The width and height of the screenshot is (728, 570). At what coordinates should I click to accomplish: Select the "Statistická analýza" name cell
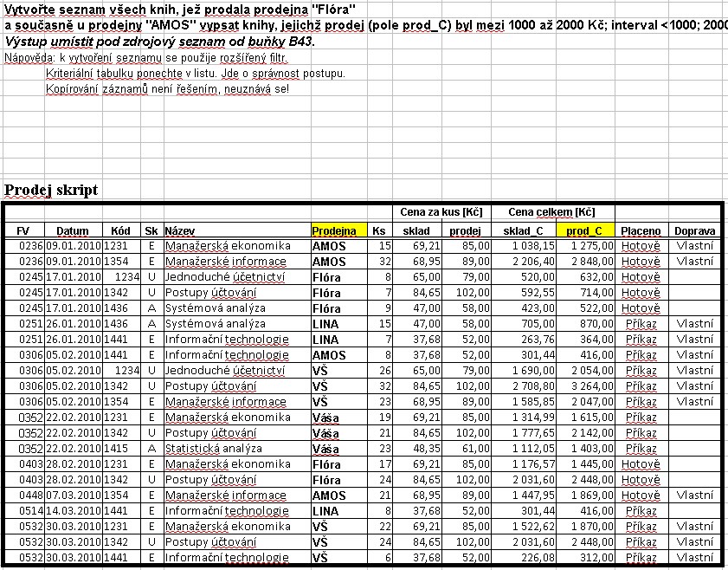pos(237,449)
